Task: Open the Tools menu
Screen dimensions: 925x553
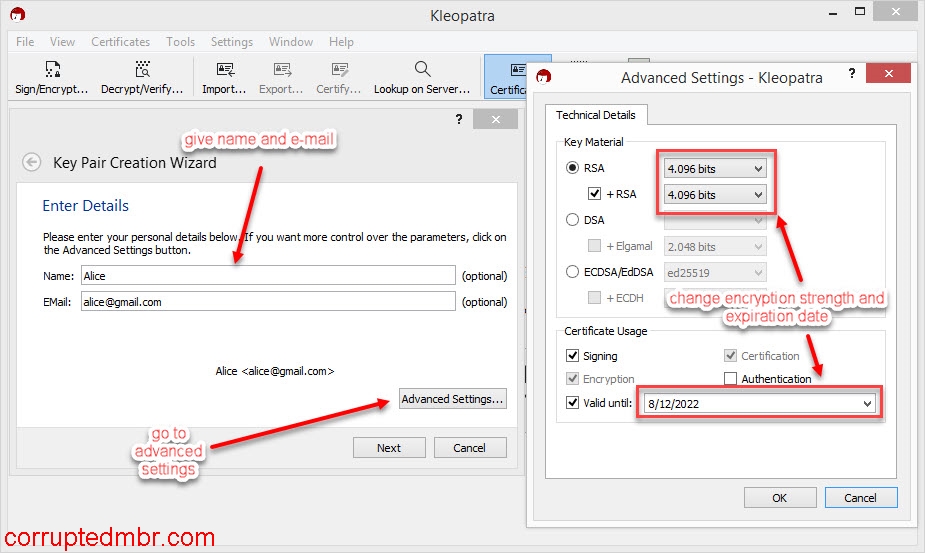Action: (180, 42)
